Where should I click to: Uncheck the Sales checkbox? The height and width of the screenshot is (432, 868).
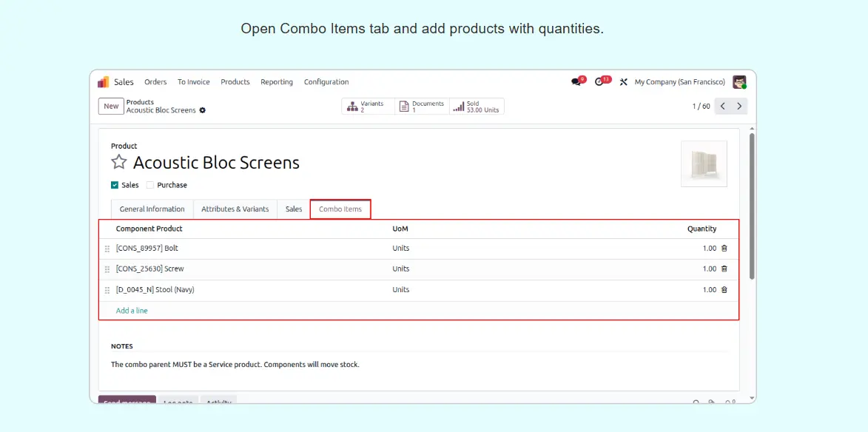click(x=115, y=185)
